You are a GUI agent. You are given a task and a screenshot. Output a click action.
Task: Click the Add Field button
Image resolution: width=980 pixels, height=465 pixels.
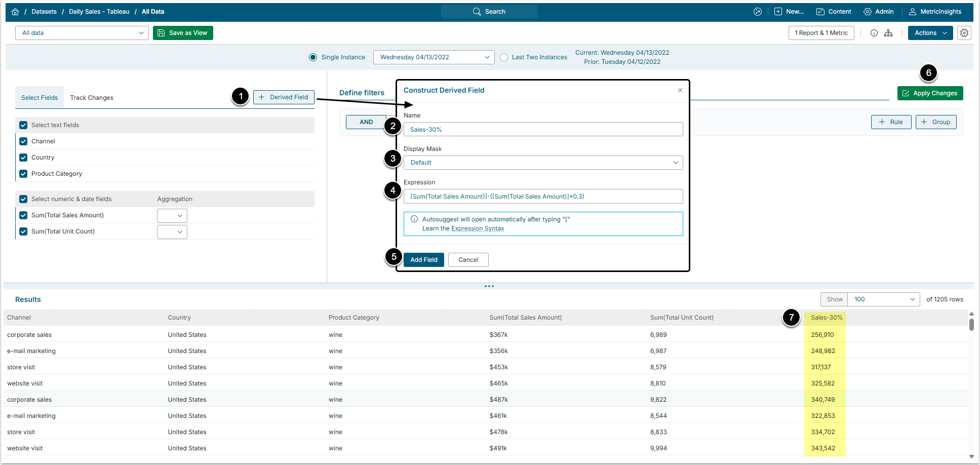[x=423, y=260]
